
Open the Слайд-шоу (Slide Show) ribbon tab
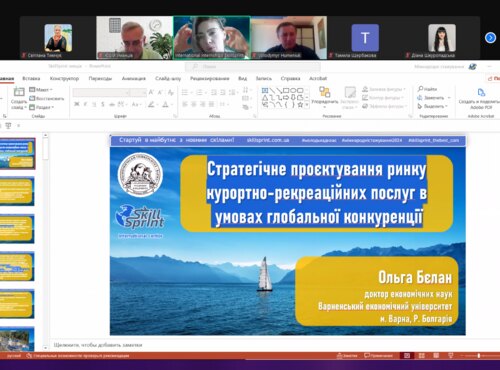(x=168, y=78)
